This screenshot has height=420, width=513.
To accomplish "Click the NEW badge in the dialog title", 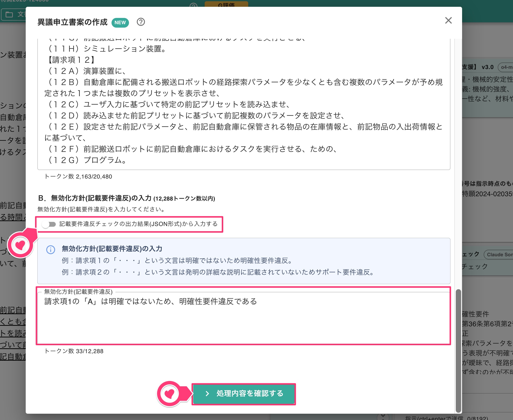I will point(120,23).
